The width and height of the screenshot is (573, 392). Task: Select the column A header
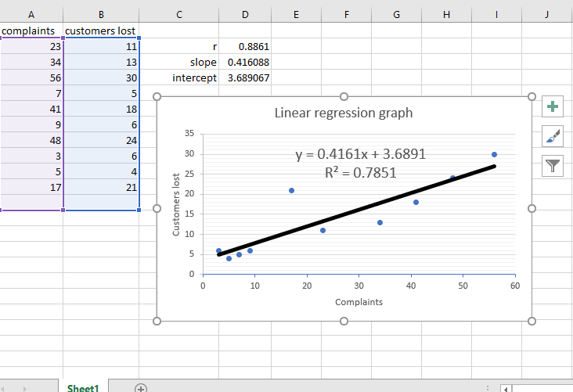tap(31, 14)
